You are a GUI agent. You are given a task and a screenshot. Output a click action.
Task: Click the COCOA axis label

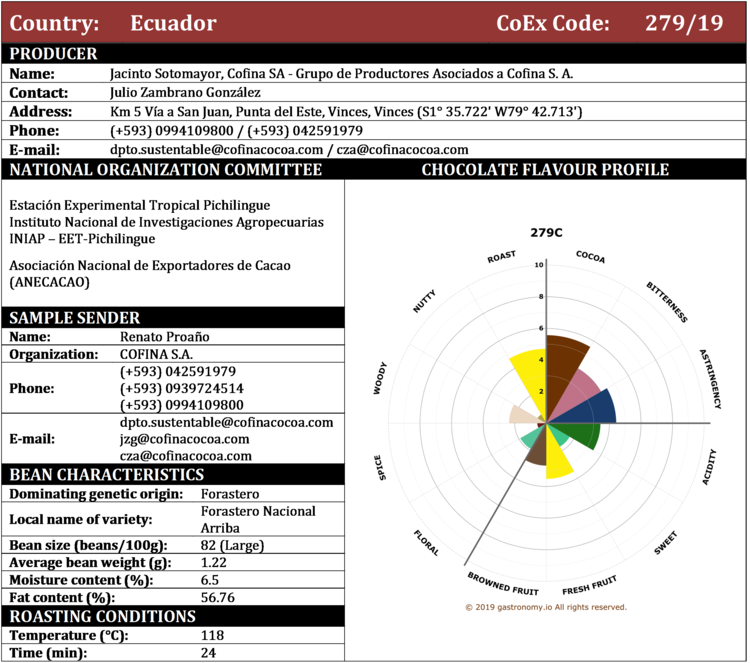click(x=590, y=257)
